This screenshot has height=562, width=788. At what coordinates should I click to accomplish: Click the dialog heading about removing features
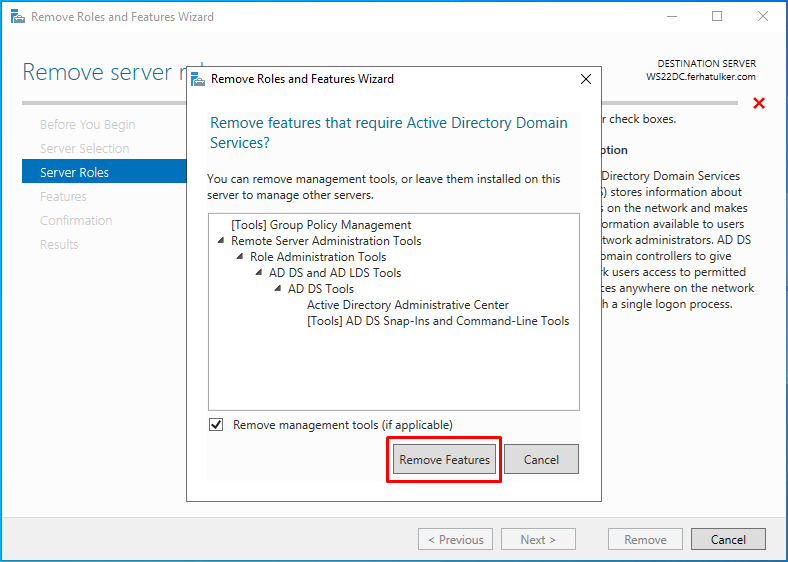point(388,133)
